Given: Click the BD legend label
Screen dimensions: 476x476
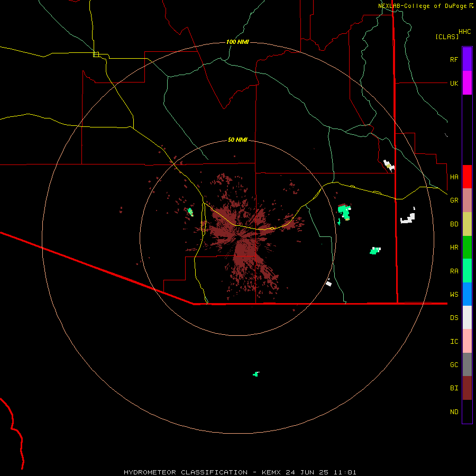Looking at the screenshot, I should coord(454,224).
